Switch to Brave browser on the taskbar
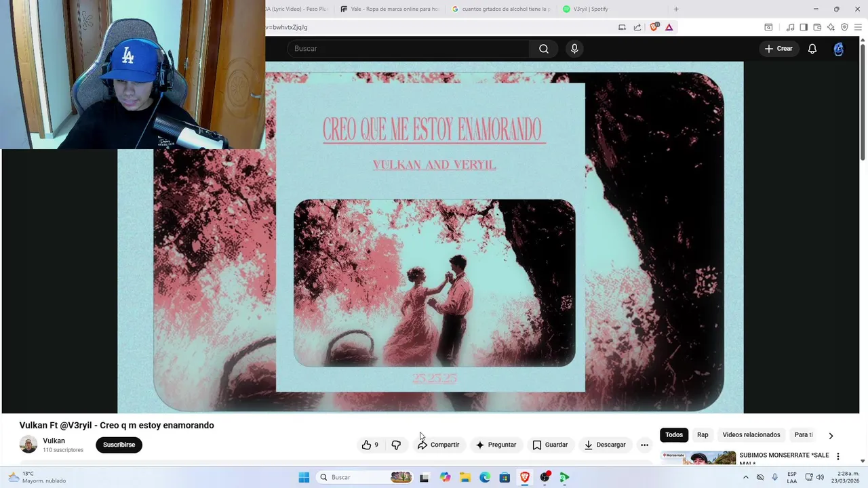The width and height of the screenshot is (868, 488). pyautogui.click(x=525, y=477)
